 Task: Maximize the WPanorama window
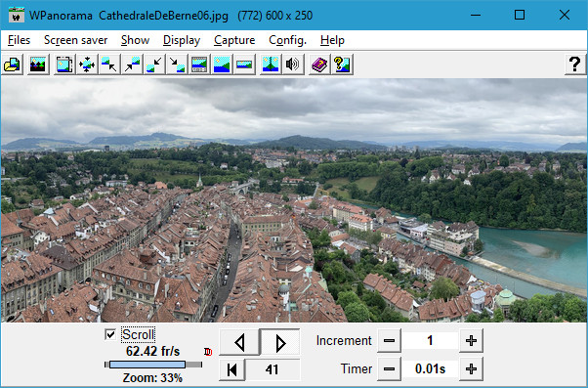[520, 15]
